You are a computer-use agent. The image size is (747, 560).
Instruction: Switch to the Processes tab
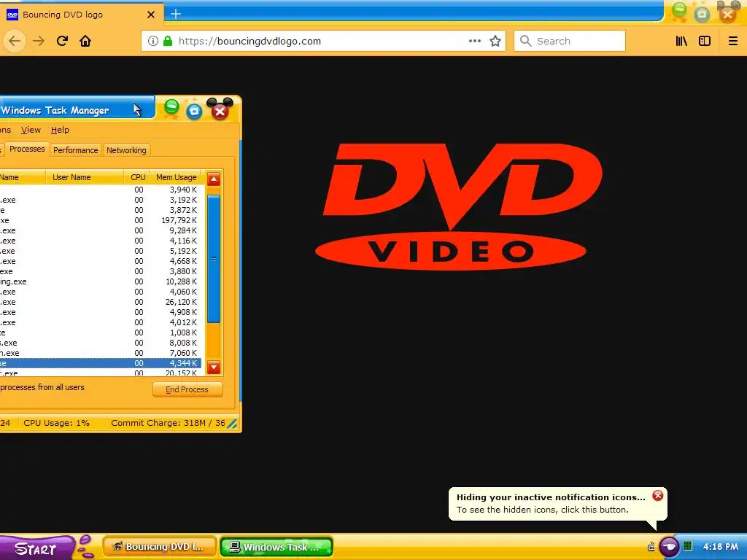tap(27, 149)
